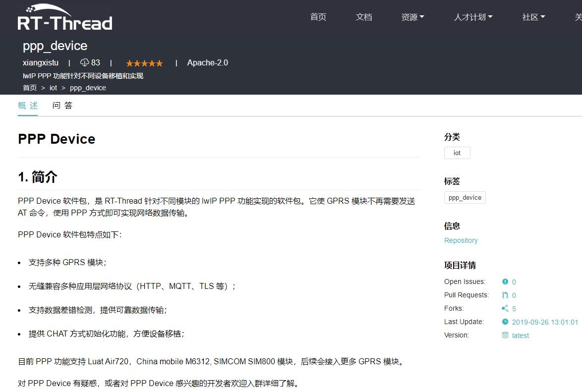The height and width of the screenshot is (392, 582).
Task: Click the Pull Requests: label
Action: pos(466,295)
